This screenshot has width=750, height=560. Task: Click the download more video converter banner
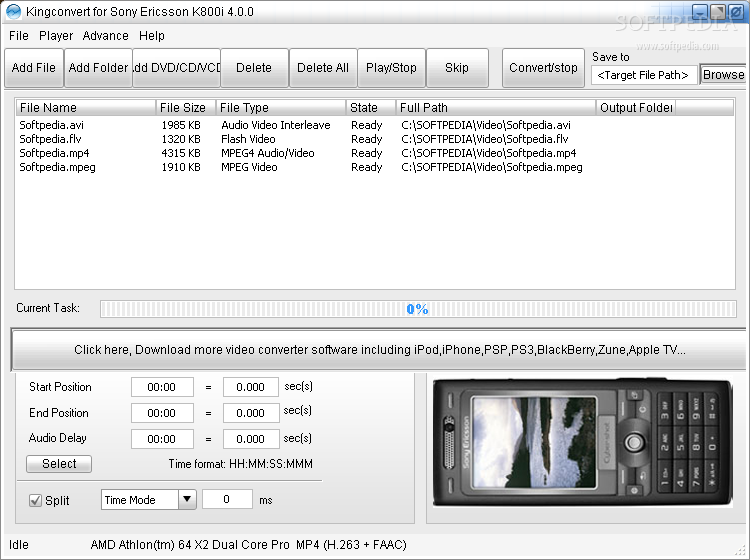click(379, 350)
